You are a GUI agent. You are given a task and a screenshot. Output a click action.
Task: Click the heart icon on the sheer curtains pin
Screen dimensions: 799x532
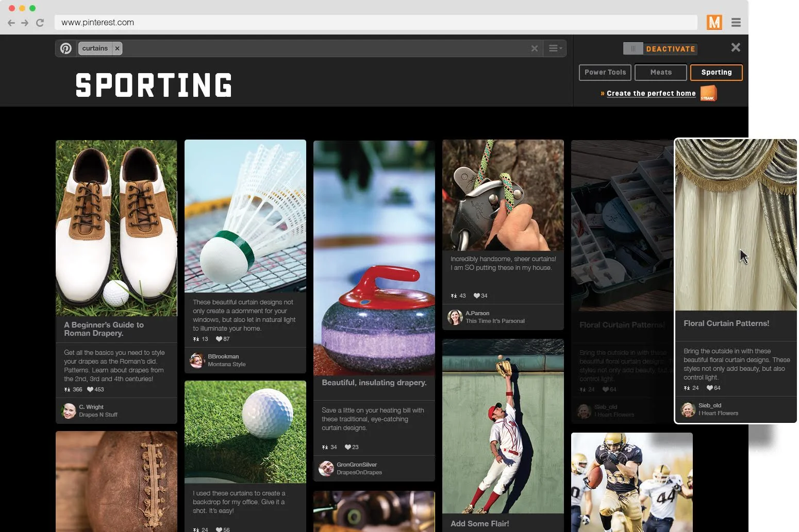tap(477, 296)
